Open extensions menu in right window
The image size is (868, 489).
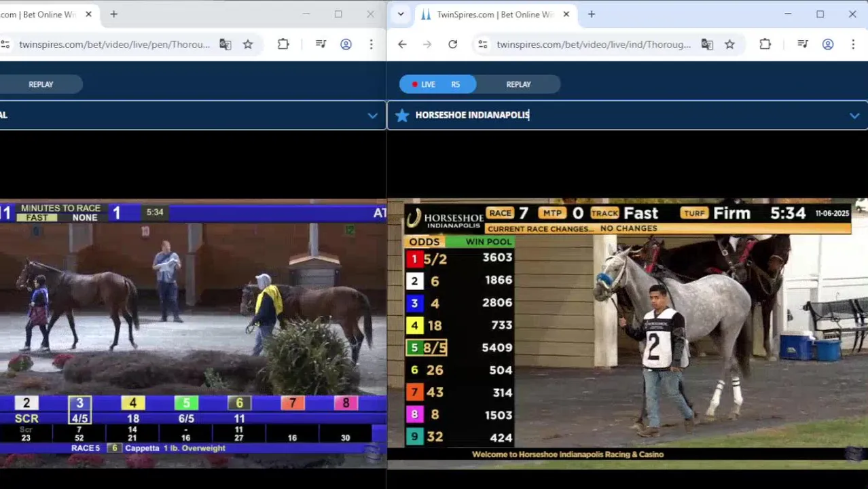point(765,44)
